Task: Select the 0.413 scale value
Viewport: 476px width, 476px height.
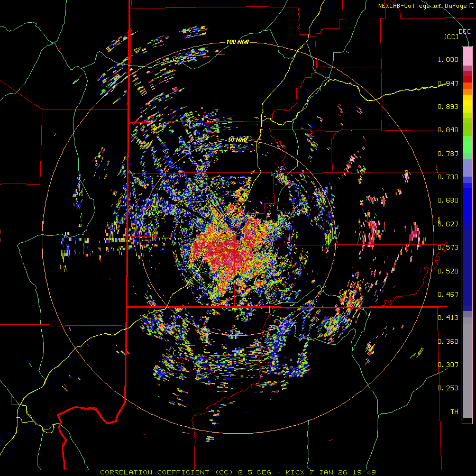Action: click(x=448, y=318)
